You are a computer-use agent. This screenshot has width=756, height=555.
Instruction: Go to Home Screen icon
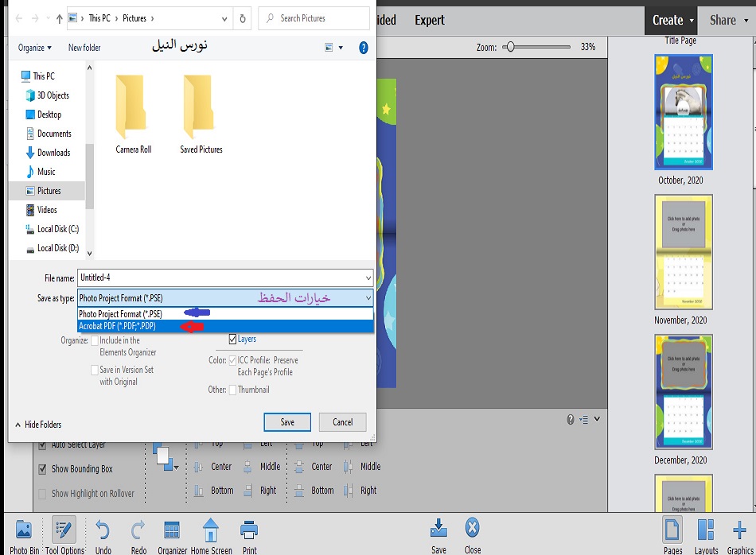pyautogui.click(x=211, y=531)
